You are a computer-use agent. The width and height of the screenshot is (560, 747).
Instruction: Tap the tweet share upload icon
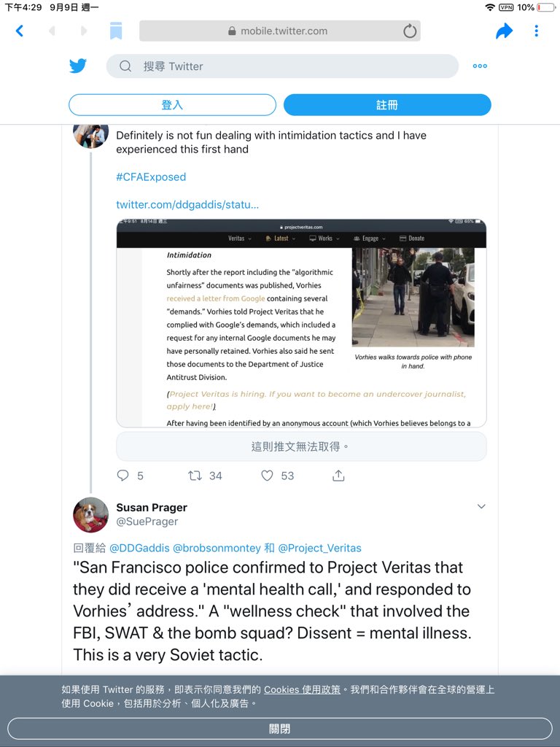[x=338, y=475]
